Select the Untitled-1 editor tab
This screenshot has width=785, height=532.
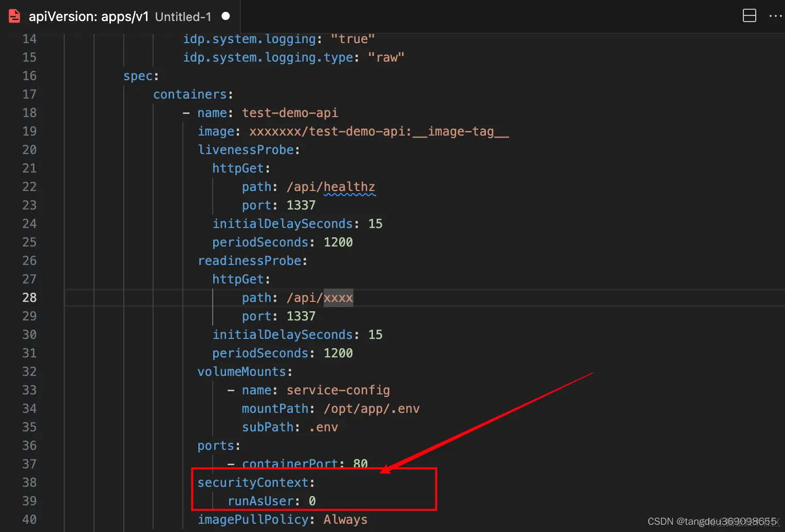[120, 16]
